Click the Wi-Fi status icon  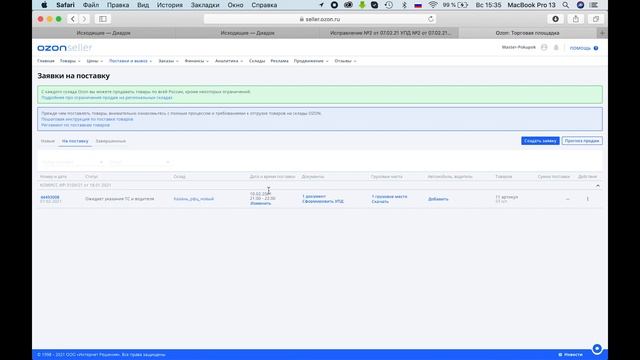coord(433,5)
